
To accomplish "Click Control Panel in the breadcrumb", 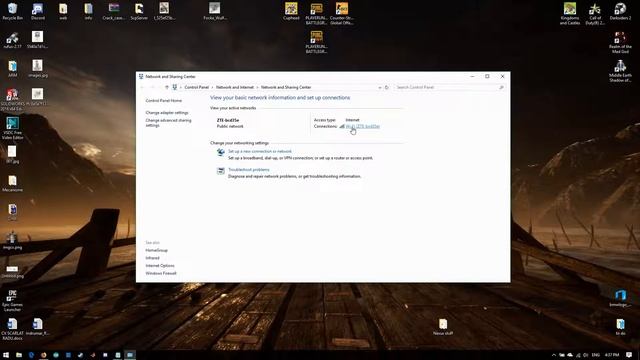I will pos(196,87).
